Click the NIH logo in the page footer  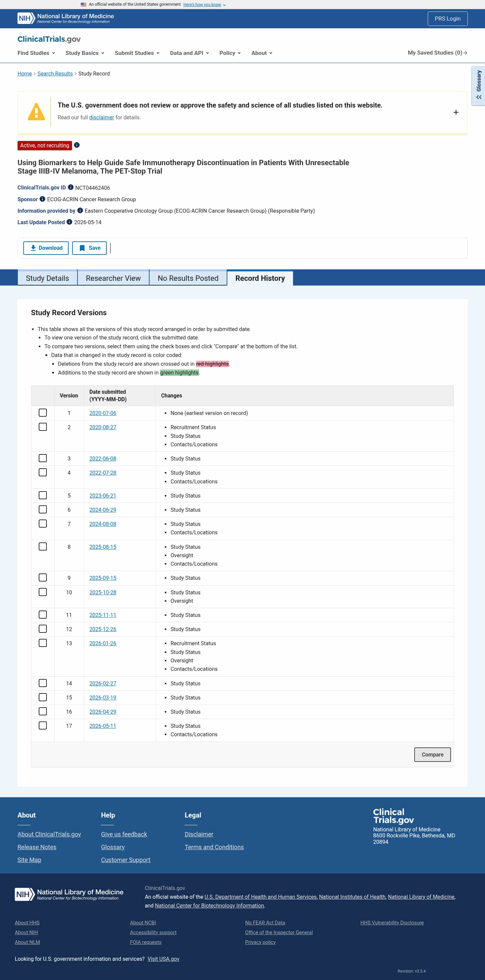(x=69, y=894)
